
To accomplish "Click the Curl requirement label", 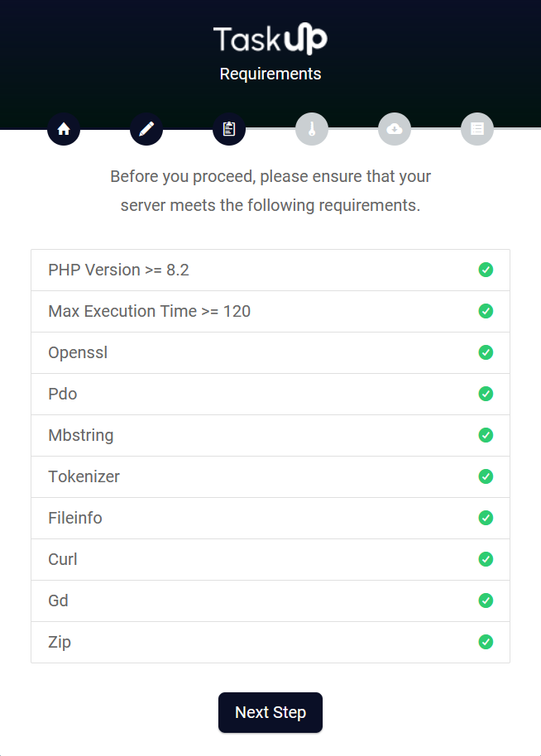I will 63,559.
